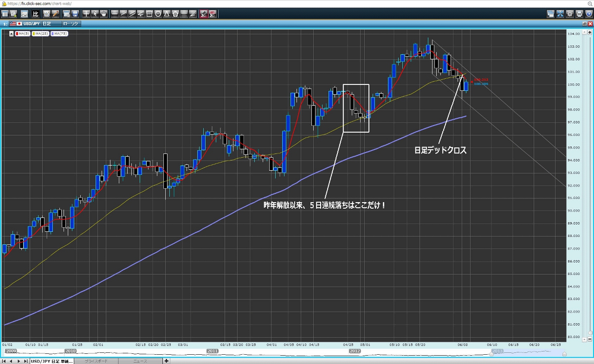The image size is (594, 364).
Task: Choose the horizontal line drawing tool
Action: [x=116, y=14]
